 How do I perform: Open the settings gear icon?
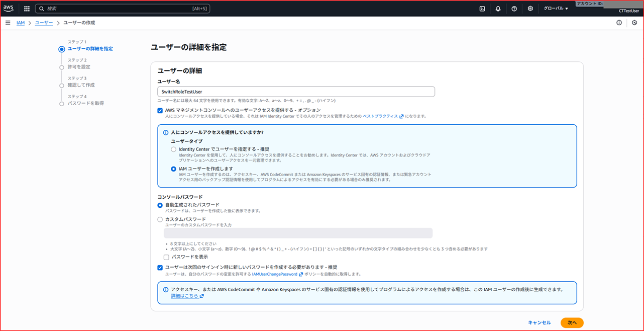(x=530, y=9)
